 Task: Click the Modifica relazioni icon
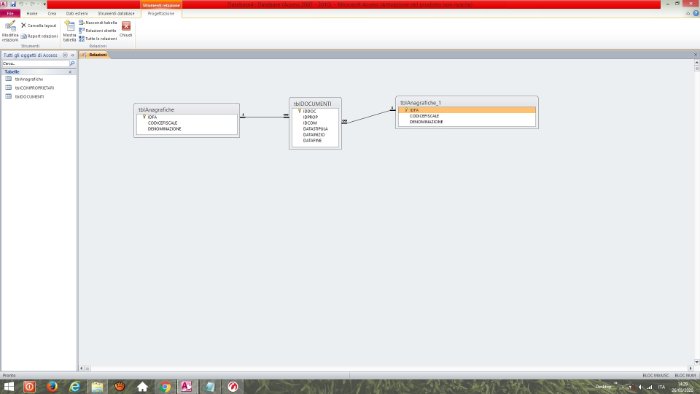pyautogui.click(x=10, y=31)
